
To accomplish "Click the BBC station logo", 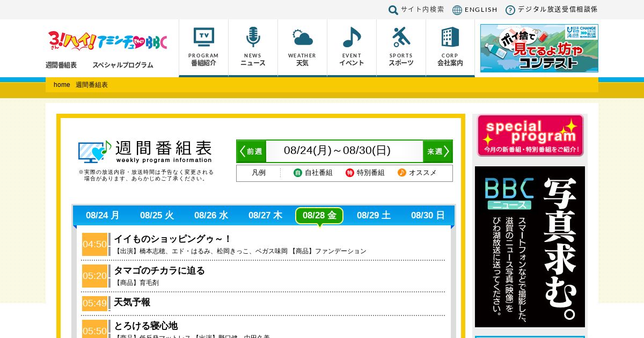I will pyautogui.click(x=107, y=41).
